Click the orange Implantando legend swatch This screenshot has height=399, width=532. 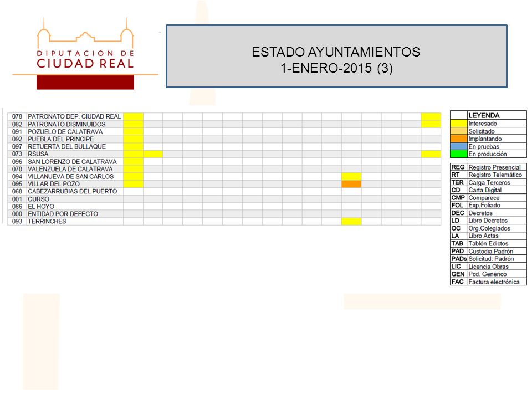point(459,139)
